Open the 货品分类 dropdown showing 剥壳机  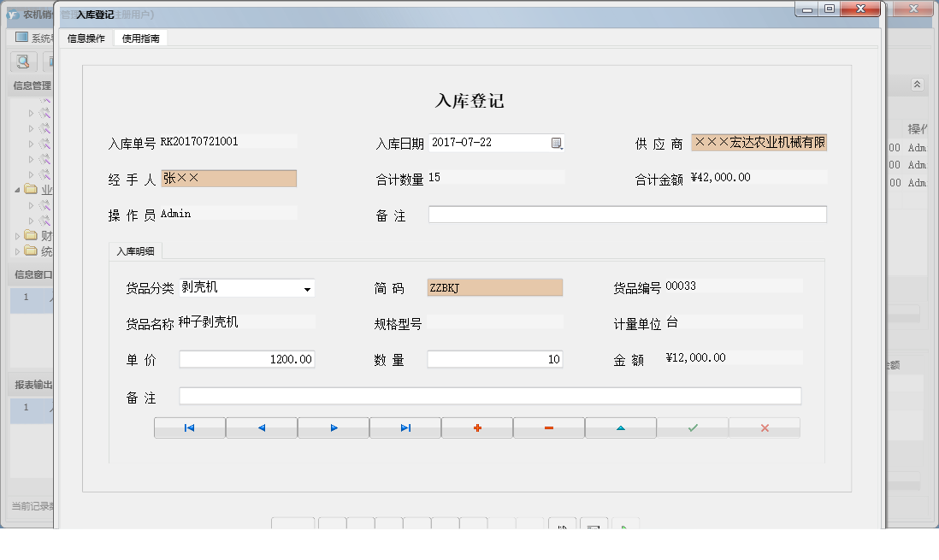[308, 287]
